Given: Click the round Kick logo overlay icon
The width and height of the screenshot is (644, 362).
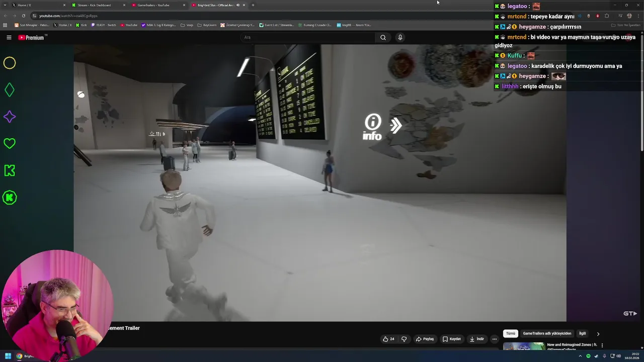Looking at the screenshot, I should tap(10, 198).
